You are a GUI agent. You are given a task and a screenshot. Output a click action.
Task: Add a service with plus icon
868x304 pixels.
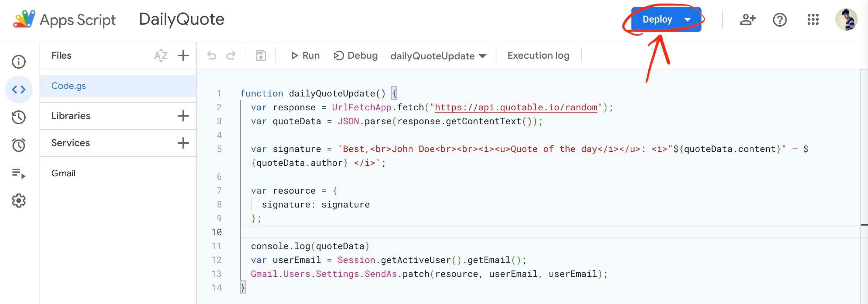tap(183, 143)
